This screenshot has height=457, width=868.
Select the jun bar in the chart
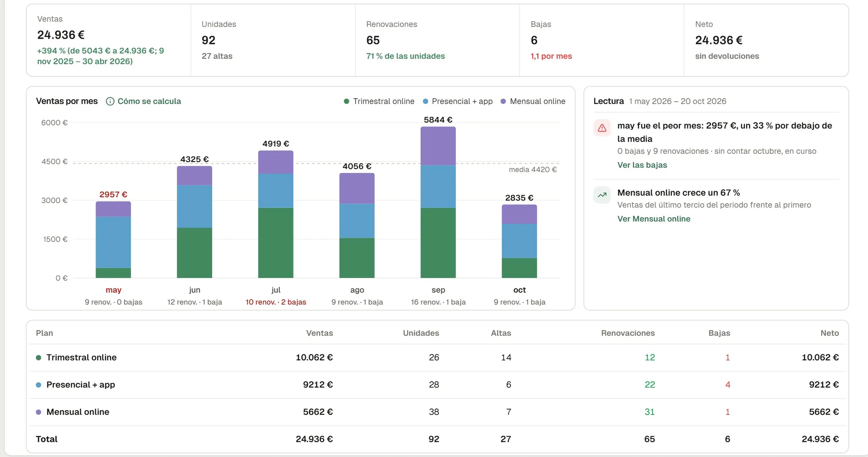[x=194, y=222]
